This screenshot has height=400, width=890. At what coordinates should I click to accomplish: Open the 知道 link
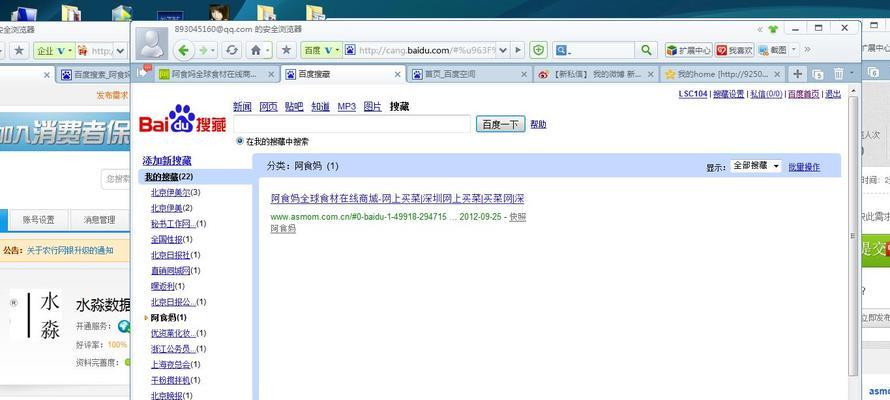tap(320, 107)
